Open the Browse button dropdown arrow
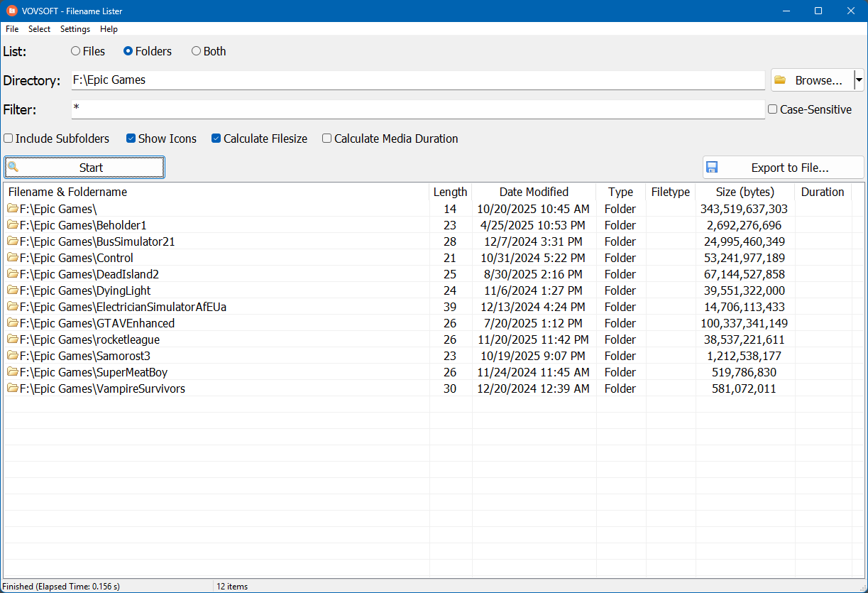The image size is (868, 593). click(x=859, y=80)
